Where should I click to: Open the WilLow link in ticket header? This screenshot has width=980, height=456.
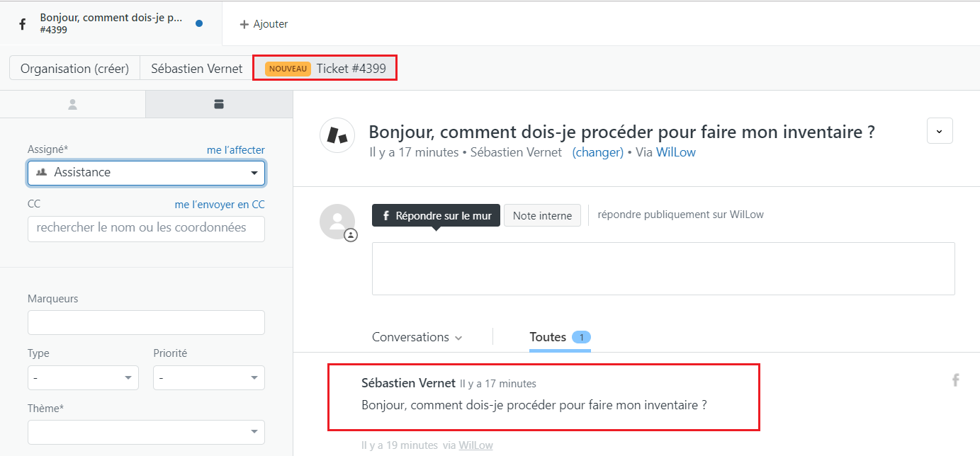(x=675, y=152)
